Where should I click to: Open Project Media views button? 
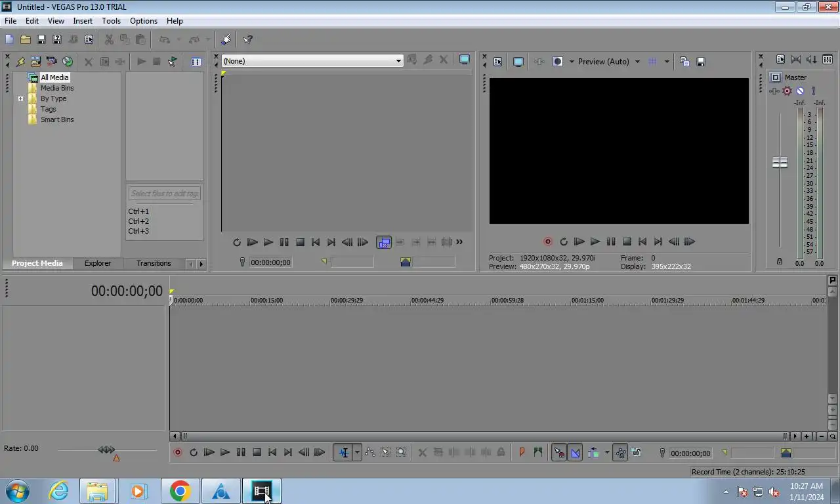[x=196, y=62]
